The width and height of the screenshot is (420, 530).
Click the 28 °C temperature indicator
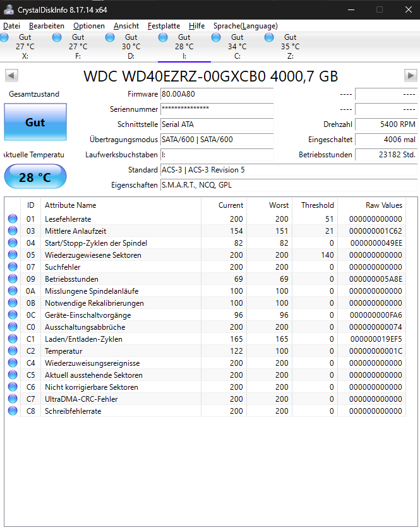35,176
